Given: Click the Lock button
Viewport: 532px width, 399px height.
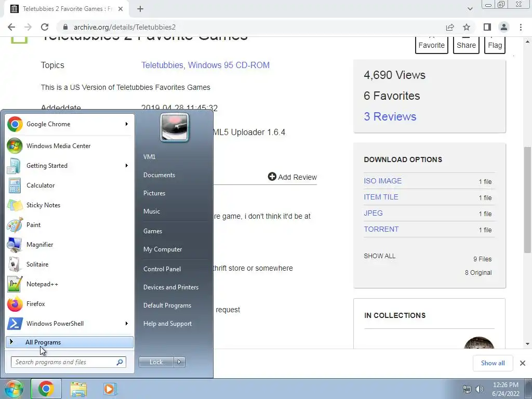Looking at the screenshot, I should (x=156, y=362).
